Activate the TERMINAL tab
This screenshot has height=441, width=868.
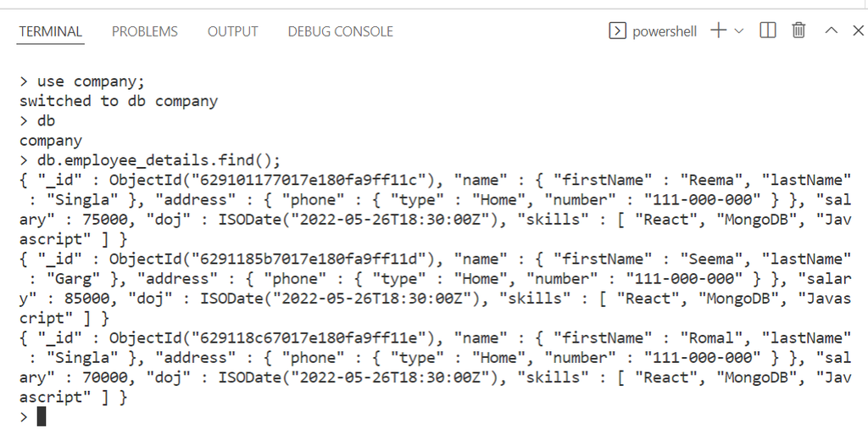point(51,31)
